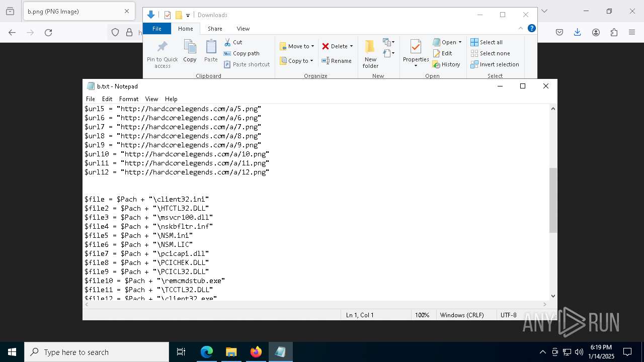Click Edit in the Open group
Viewport: 644px width, 362px height.
point(442,53)
